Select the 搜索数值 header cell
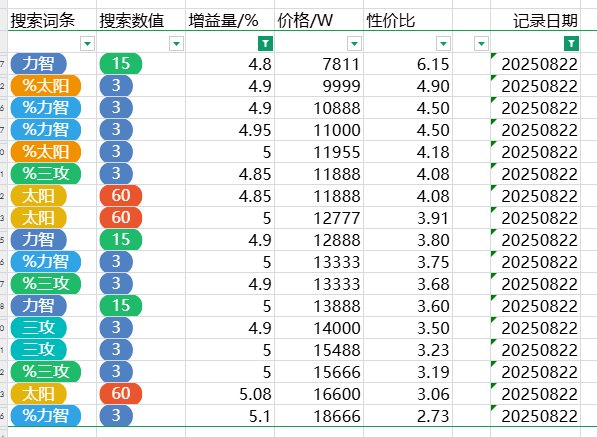The height and width of the screenshot is (437, 597). [141, 20]
